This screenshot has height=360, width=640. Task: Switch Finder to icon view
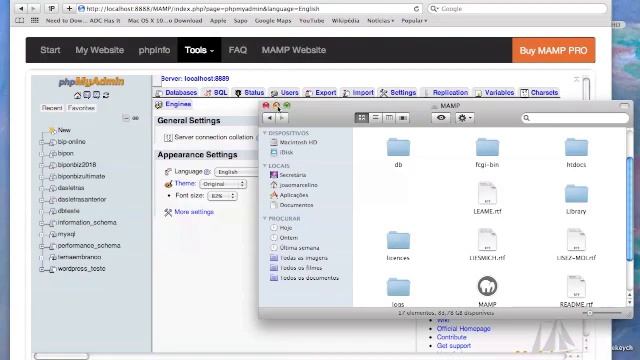point(362,118)
